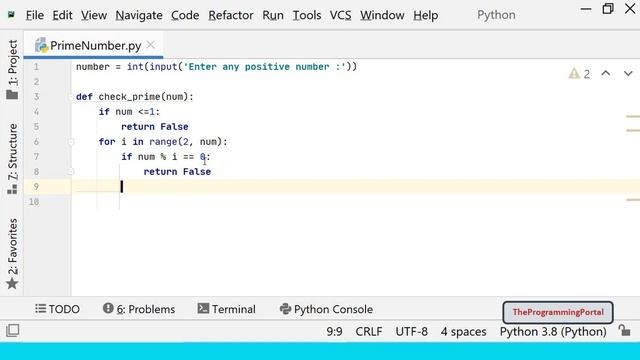Open the Window menu

[382, 15]
